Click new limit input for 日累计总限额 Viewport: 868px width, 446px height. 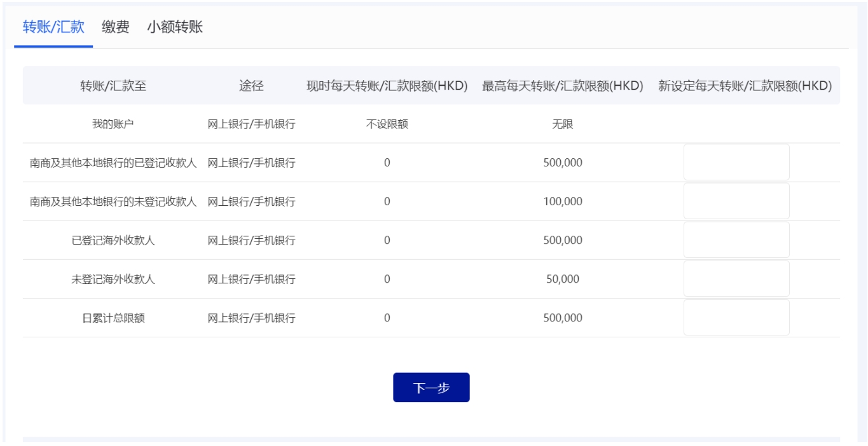point(736,318)
